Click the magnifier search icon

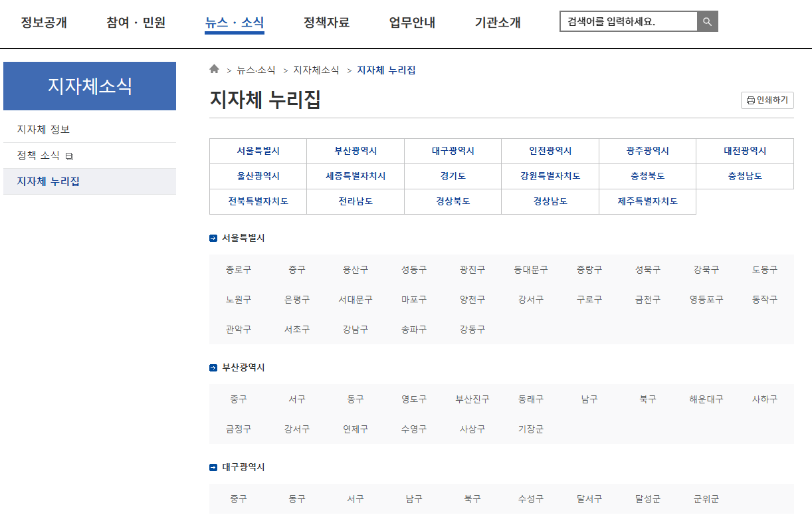tap(708, 21)
